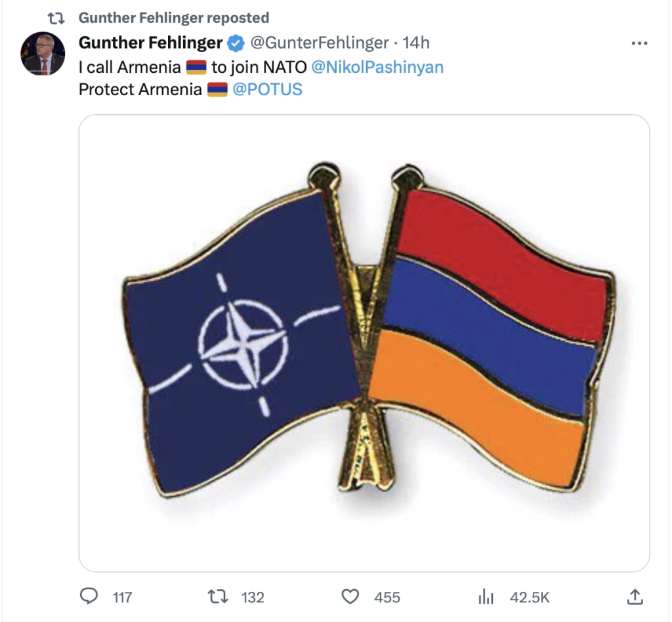
Task: Open the 14h timestamp link
Action: 415,43
